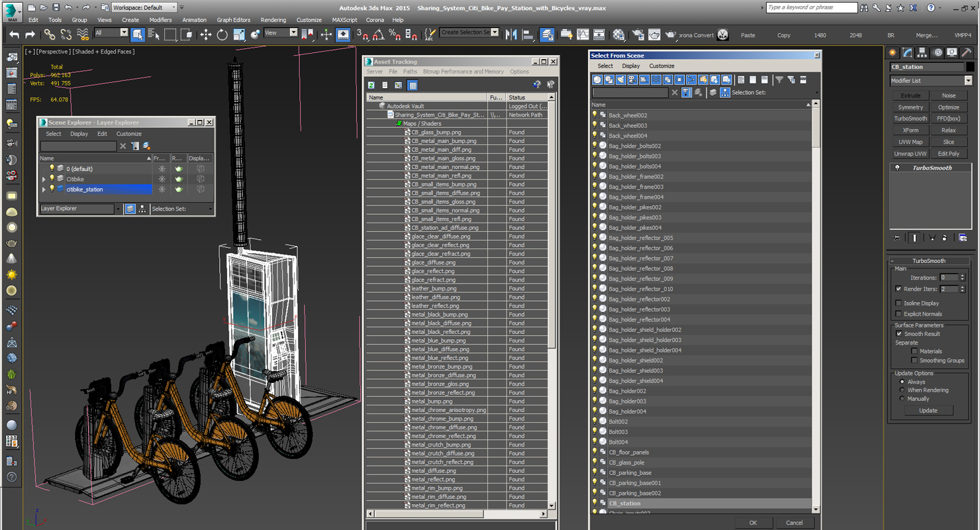This screenshot has width=980, height=530.
Task: Click the Mirror tool icon
Action: coord(511,34)
